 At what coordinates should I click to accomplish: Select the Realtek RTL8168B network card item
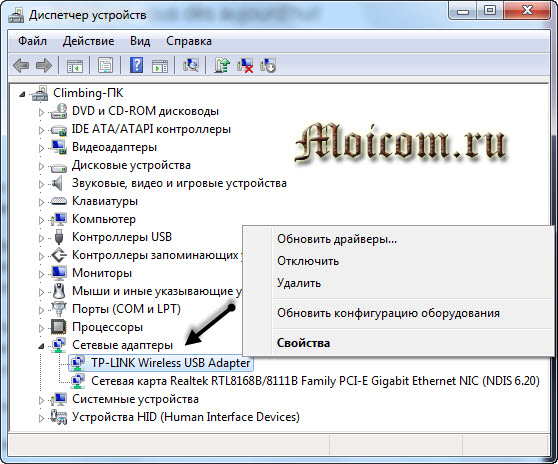(315, 381)
